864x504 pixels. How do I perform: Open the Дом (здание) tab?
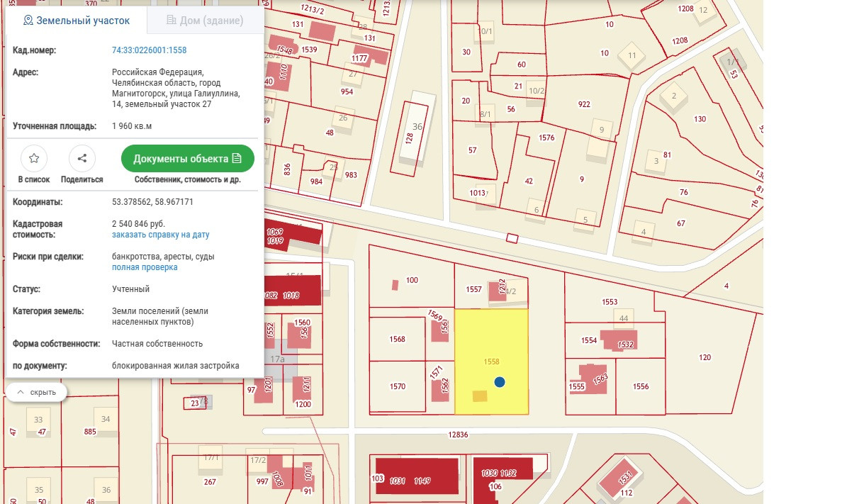(x=205, y=21)
